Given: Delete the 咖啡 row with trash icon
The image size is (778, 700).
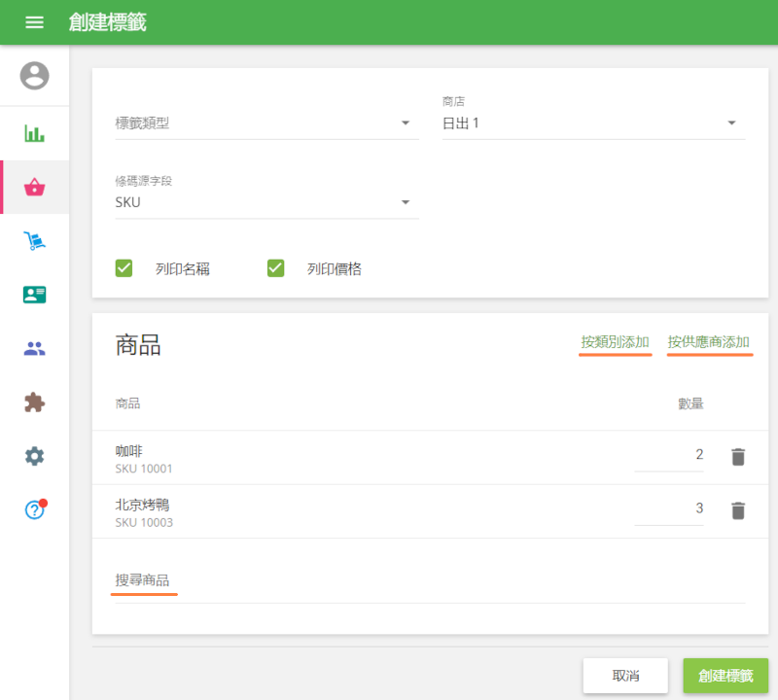Looking at the screenshot, I should pyautogui.click(x=738, y=456).
